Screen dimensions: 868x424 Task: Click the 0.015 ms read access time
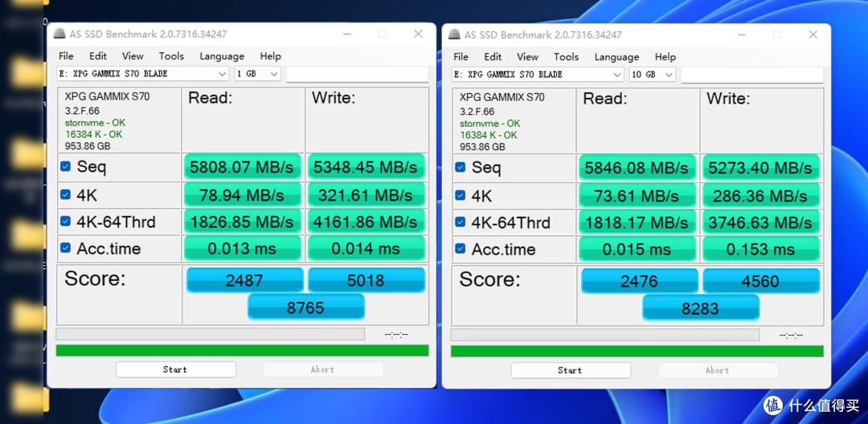[x=637, y=249]
